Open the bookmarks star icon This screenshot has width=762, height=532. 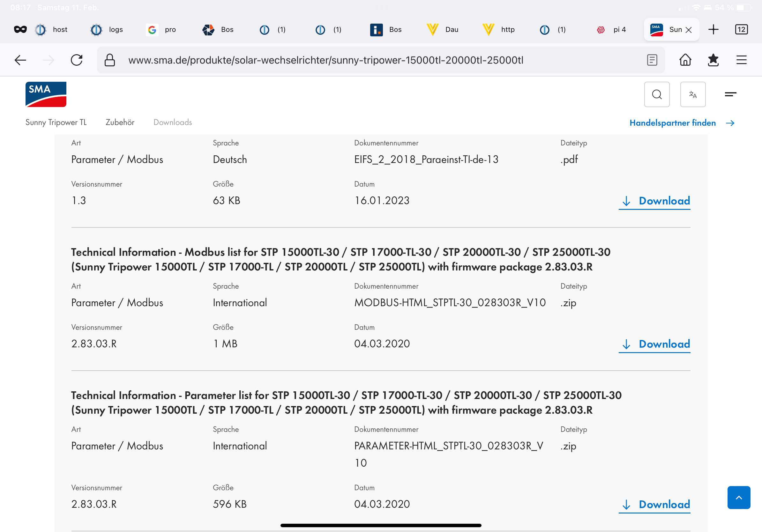(x=713, y=60)
